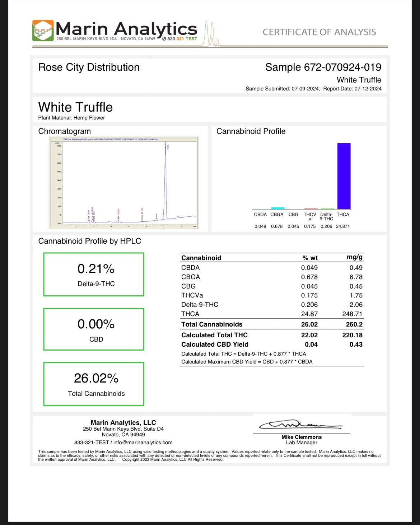Image resolution: width=420 pixels, height=525 pixels.
Task: Click the 'mg/g' column header
Action: pyautogui.click(x=355, y=257)
